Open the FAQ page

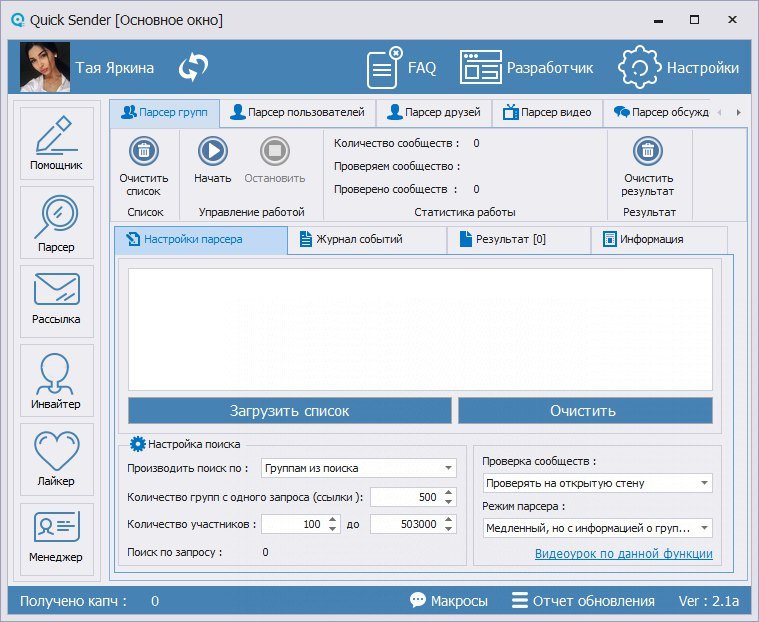pos(402,68)
